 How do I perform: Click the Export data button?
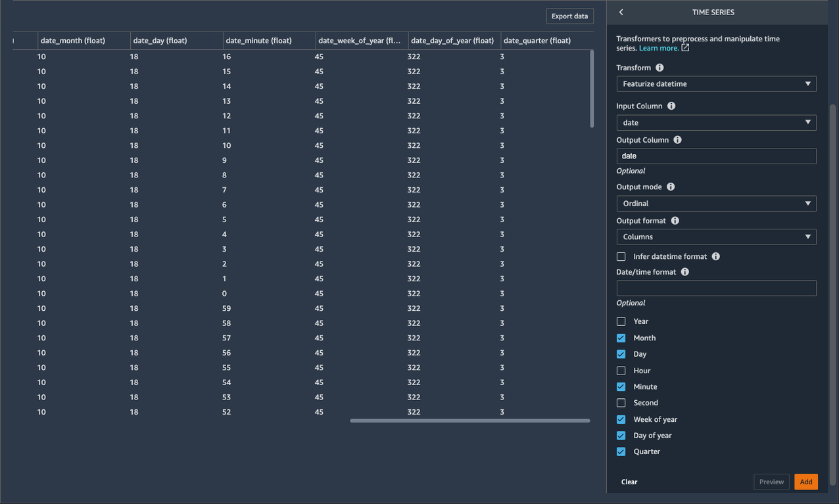pos(569,16)
